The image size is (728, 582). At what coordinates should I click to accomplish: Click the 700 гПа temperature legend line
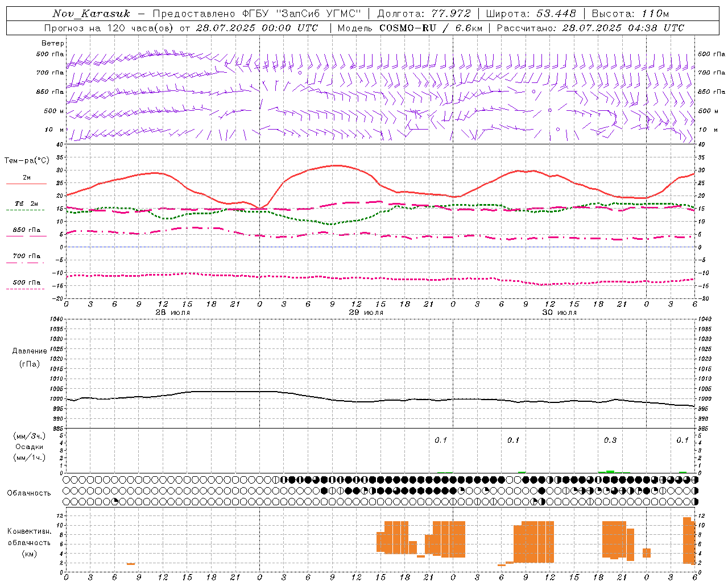coord(26,262)
